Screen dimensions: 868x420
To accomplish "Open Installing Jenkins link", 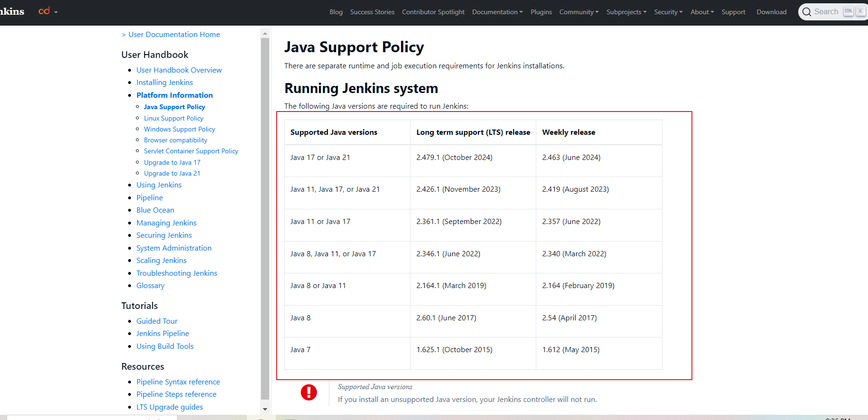I will coord(165,83).
